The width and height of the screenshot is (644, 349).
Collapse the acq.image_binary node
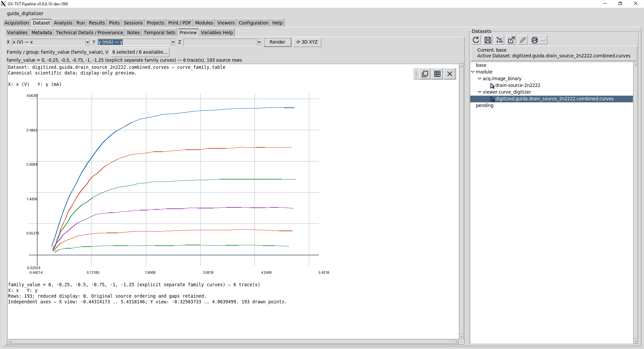(480, 79)
